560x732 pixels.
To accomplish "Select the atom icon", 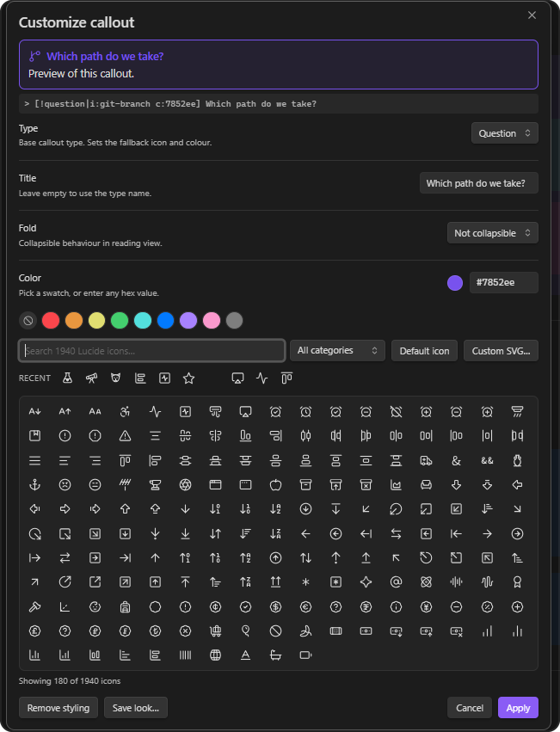I will [x=426, y=582].
